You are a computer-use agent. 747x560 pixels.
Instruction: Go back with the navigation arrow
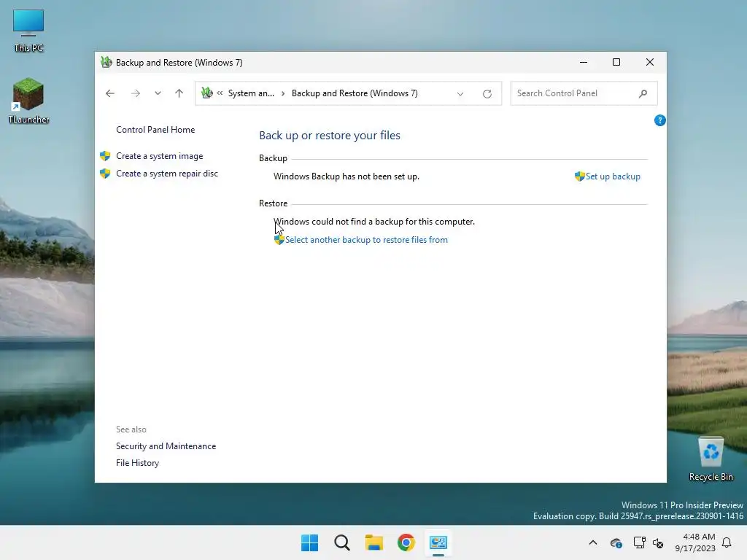[110, 93]
